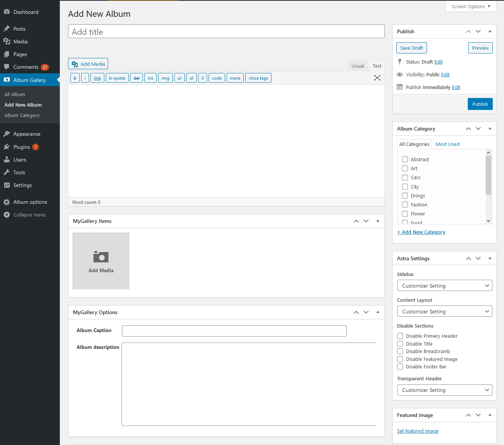This screenshot has height=445, width=504.
Task: Click into the Album Caption field
Action: 234,331
